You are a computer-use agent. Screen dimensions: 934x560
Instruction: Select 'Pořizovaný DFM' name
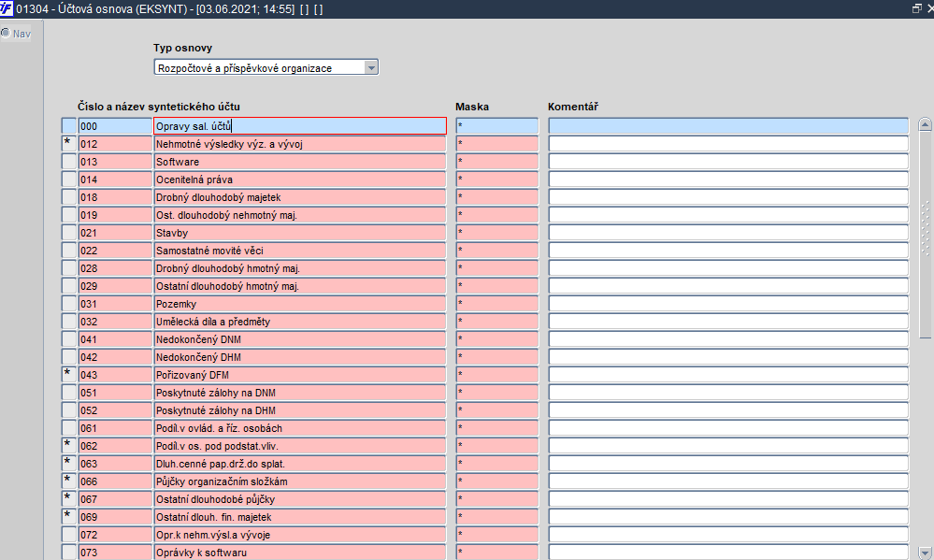pos(300,375)
